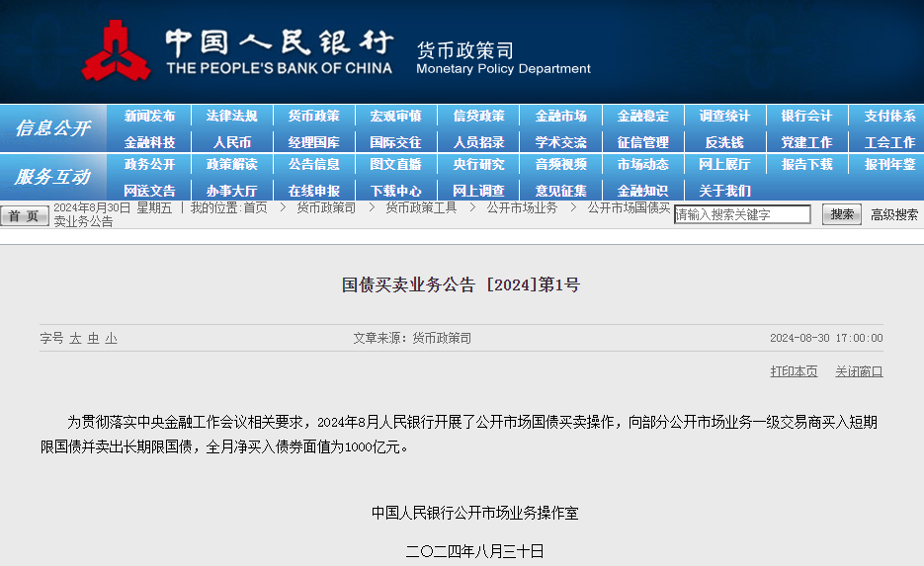
Task: Open 市场动态 section
Action: point(642,164)
